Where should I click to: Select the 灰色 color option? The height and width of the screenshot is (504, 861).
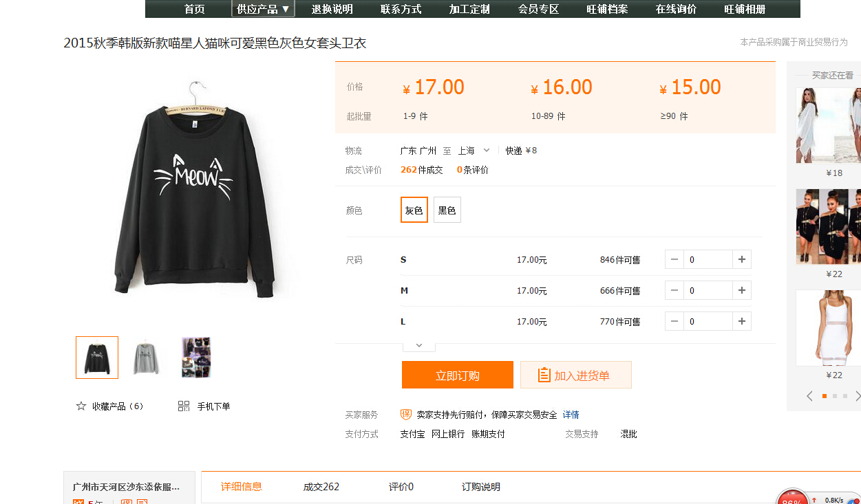[x=414, y=210]
